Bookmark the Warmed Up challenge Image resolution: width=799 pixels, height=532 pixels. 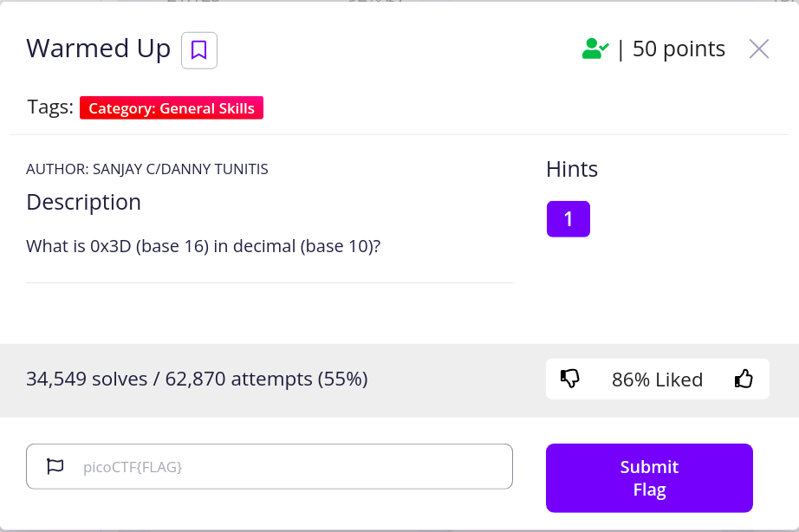[198, 50]
